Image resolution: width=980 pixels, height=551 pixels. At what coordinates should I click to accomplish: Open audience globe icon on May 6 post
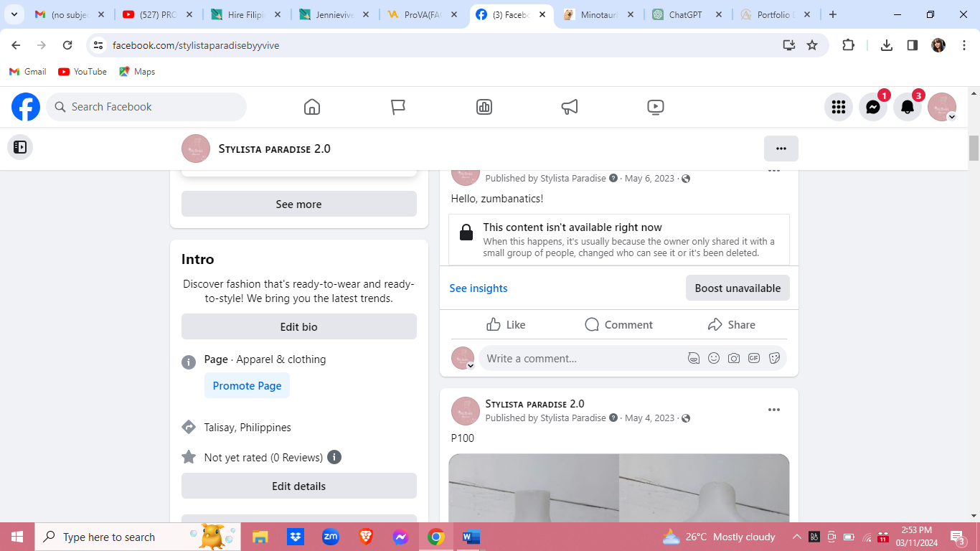[686, 179]
